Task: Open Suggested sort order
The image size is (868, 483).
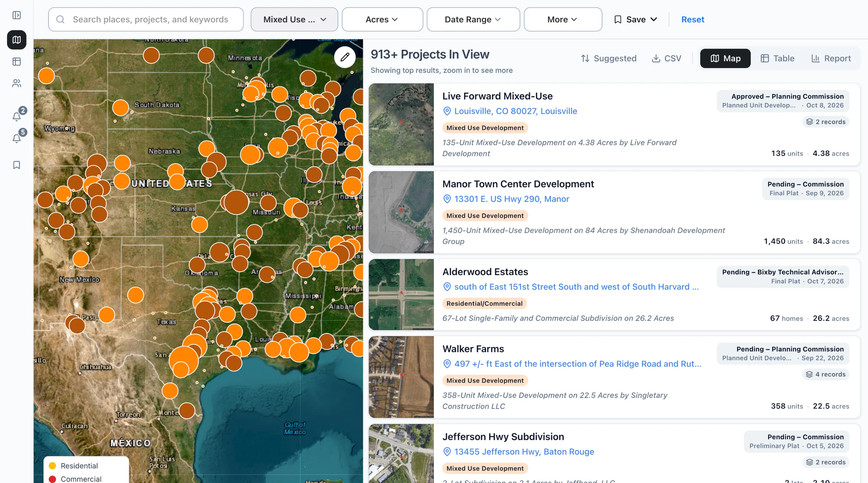Action: click(609, 58)
